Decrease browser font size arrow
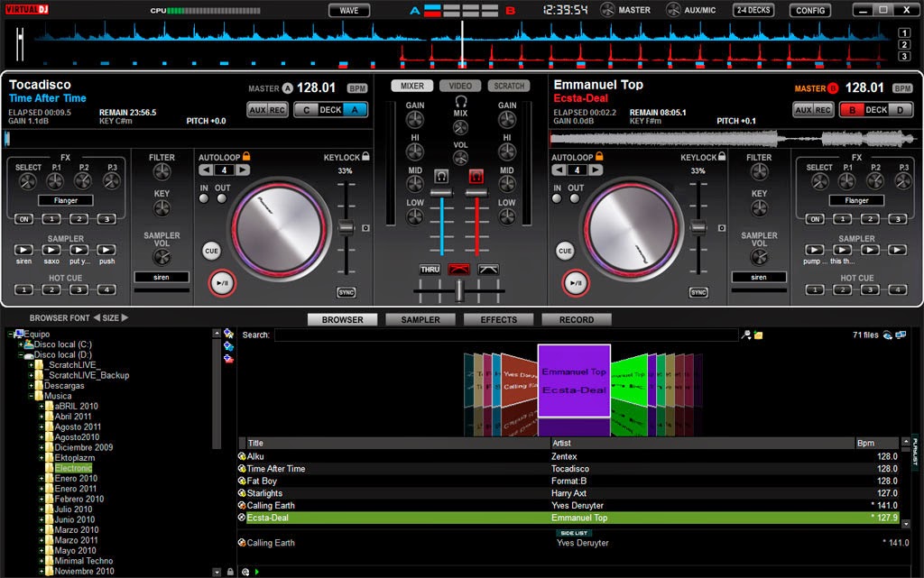The image size is (924, 578). [97, 317]
